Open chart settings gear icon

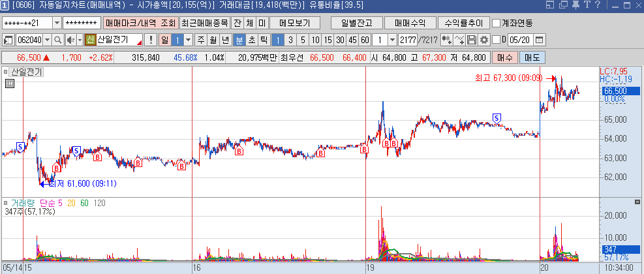(484, 40)
